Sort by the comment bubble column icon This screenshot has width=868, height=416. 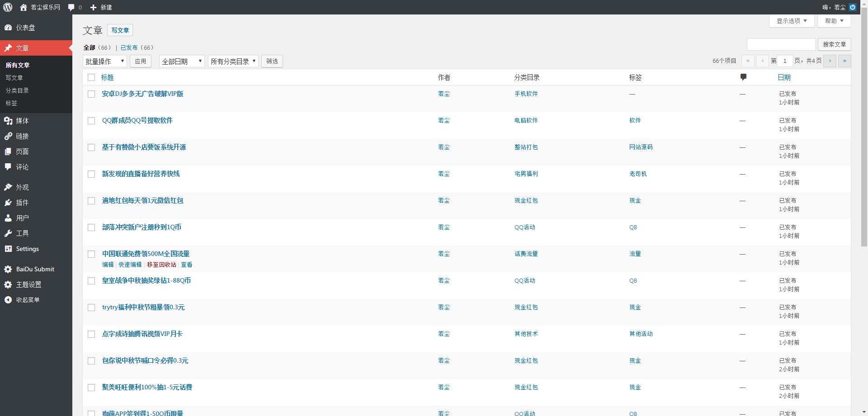[x=743, y=77]
